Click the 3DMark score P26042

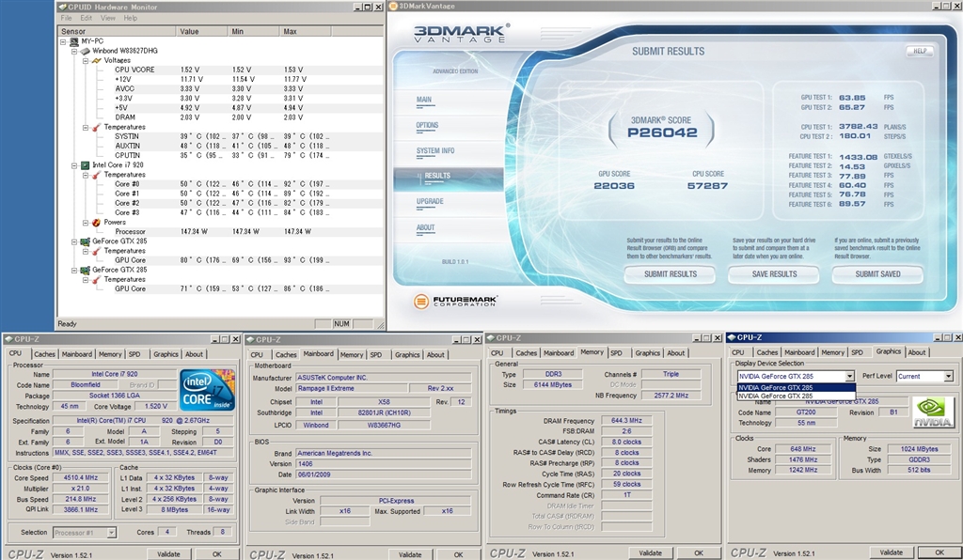tap(662, 133)
